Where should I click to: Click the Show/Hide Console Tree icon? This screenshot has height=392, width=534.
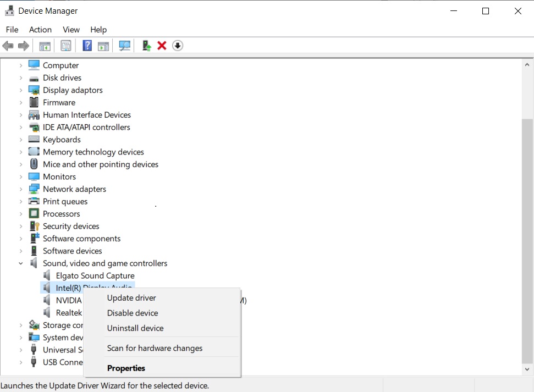(x=45, y=46)
